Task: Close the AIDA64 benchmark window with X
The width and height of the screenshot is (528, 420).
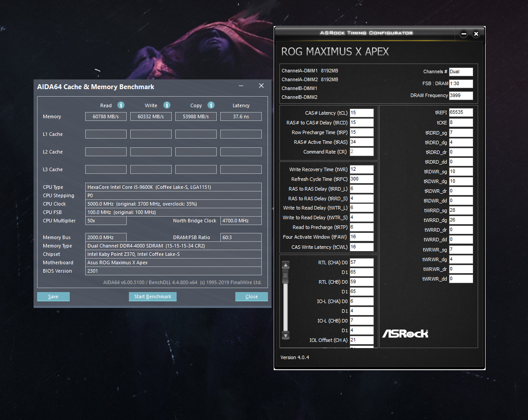Action: 261,86
